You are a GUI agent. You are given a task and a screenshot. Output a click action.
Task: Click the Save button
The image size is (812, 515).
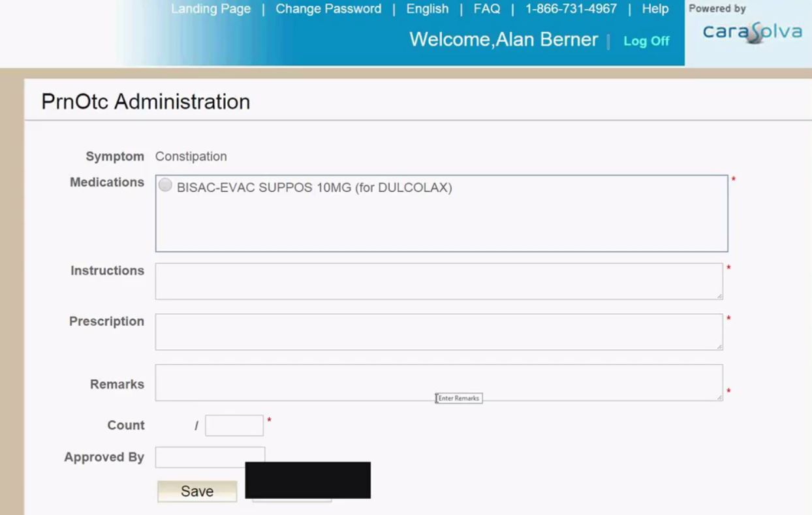point(197,492)
